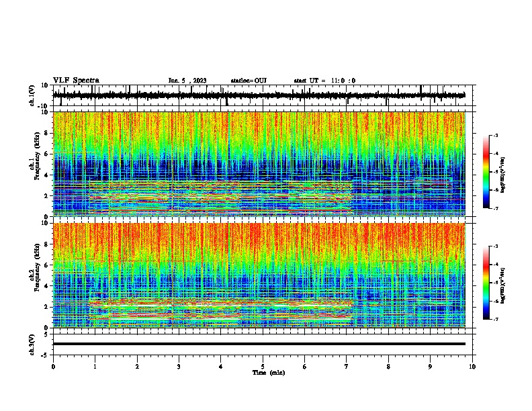The image size is (532, 411).
Task: Click the ch.2 spectrogram plot area
Action: click(259, 275)
